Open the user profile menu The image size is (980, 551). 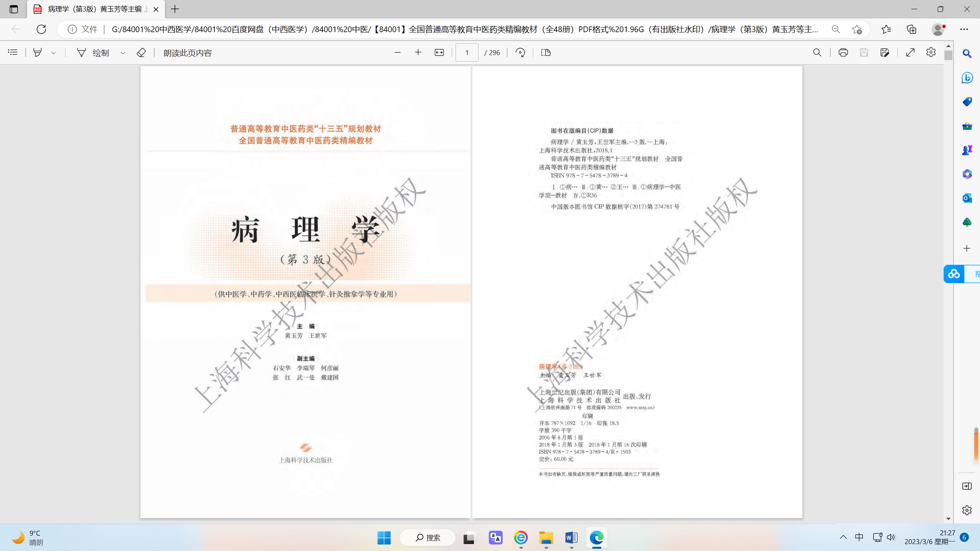coord(938,29)
